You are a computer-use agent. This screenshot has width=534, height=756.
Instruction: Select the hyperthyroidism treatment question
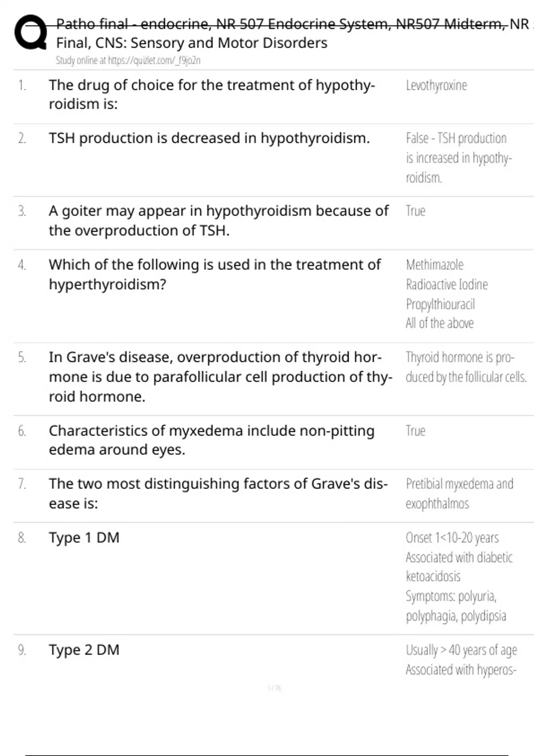pos(214,274)
